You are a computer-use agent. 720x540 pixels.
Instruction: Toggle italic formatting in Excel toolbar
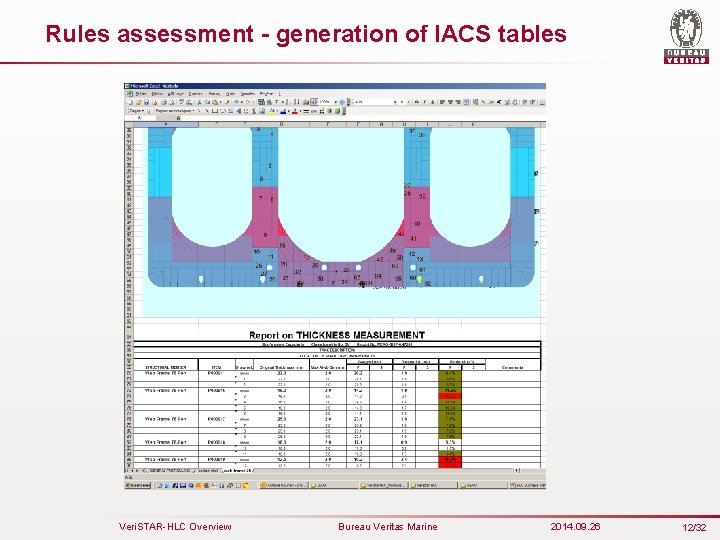[424, 102]
